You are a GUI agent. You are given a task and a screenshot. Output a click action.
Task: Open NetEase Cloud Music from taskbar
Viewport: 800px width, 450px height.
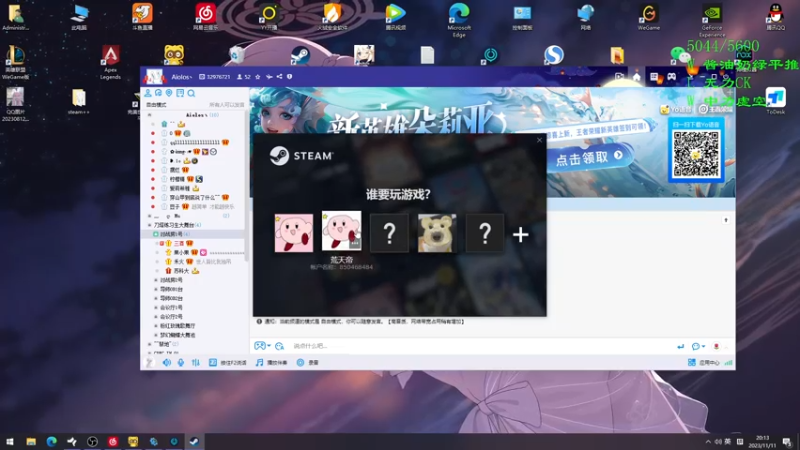pyautogui.click(x=112, y=442)
